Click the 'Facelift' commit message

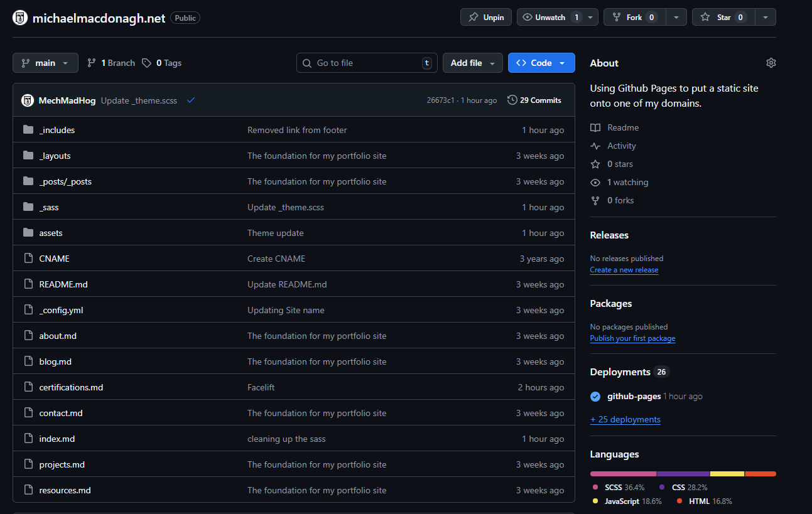tap(261, 387)
